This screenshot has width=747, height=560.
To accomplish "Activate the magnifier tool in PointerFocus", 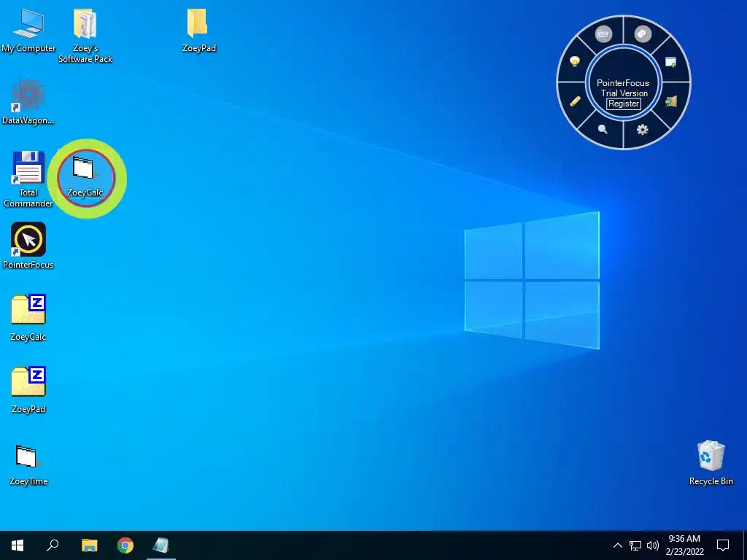I will 603,129.
